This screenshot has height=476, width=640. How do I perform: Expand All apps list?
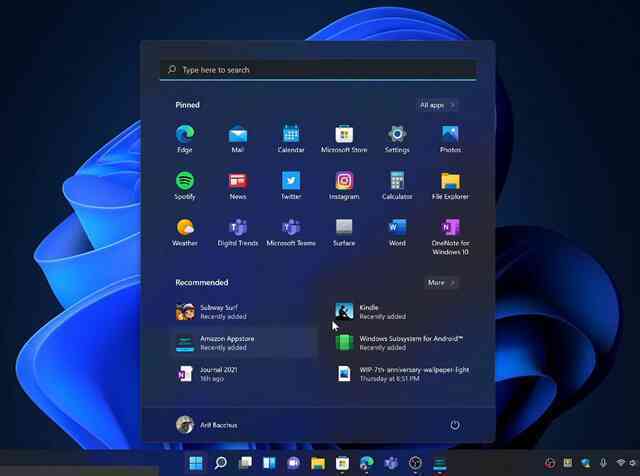[437, 105]
